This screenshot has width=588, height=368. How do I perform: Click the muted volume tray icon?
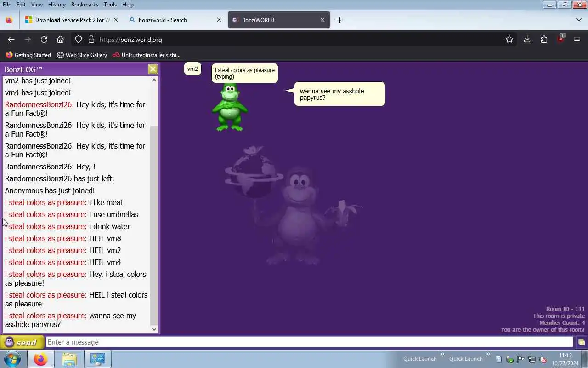pos(543,359)
